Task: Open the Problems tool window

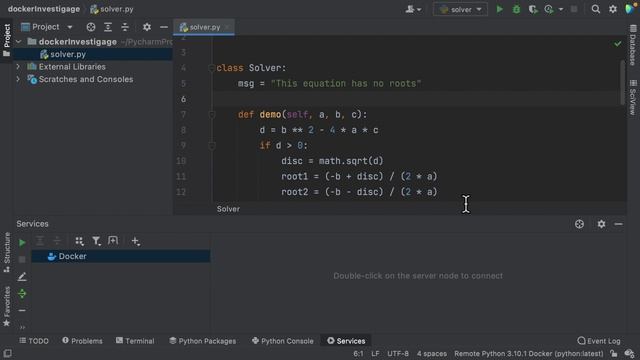Action: tap(82, 341)
